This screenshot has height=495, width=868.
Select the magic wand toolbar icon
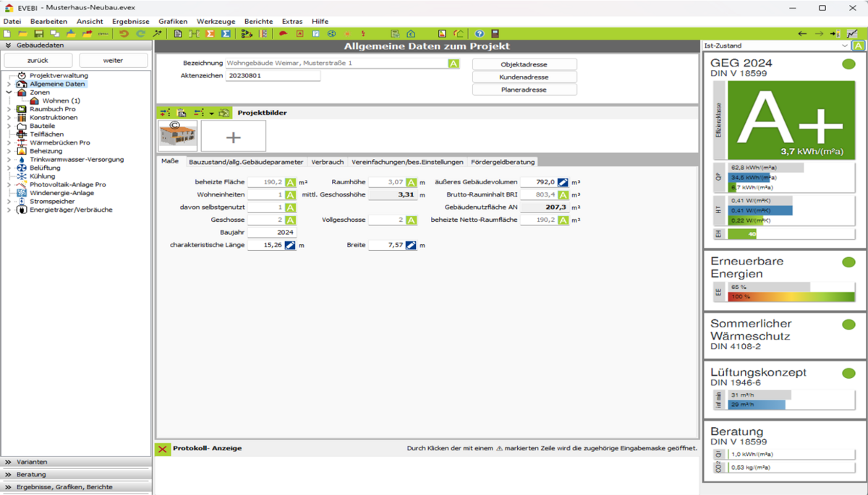(157, 34)
